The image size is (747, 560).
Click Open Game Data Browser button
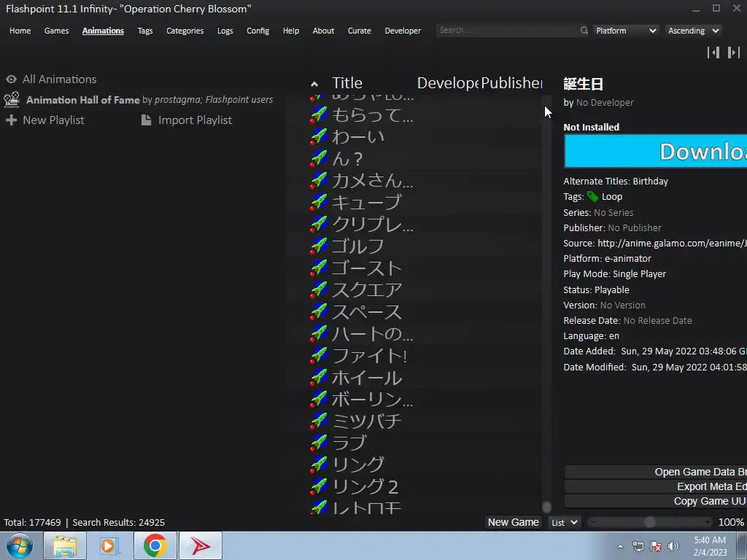656,472
